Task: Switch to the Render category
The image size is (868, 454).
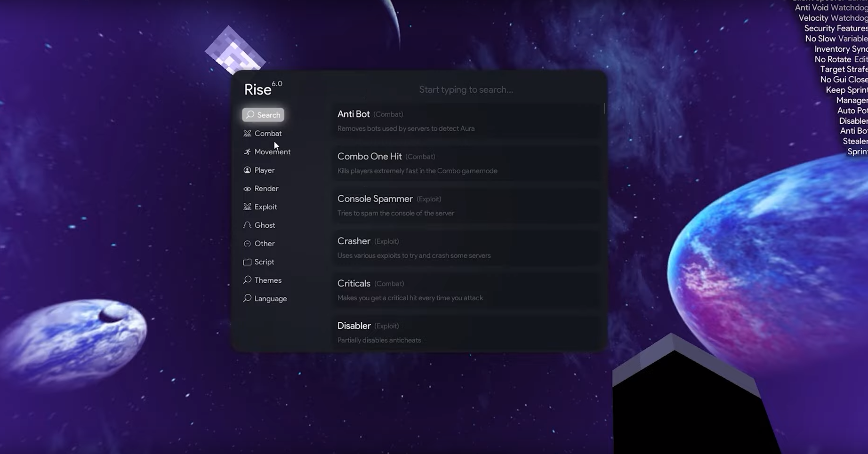Action: 261,188
